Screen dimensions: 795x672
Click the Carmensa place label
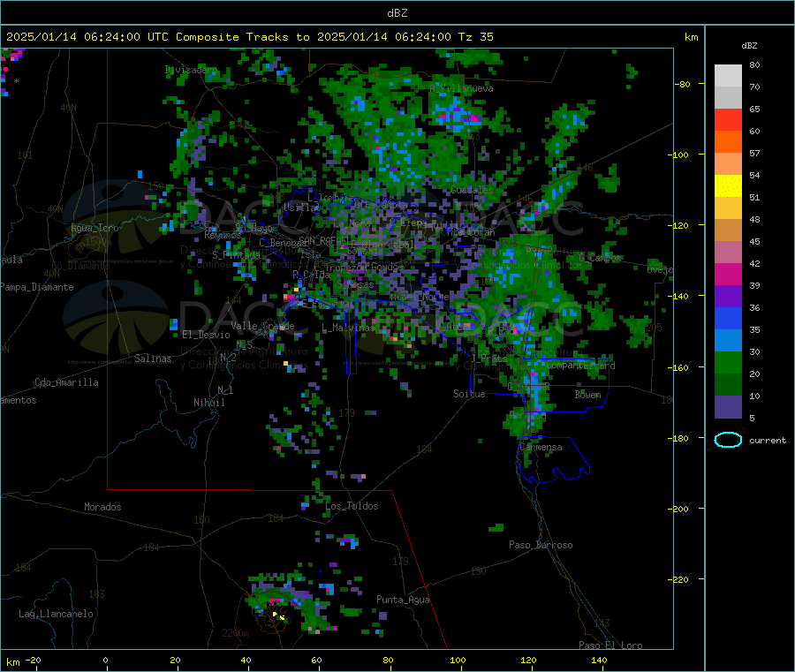[x=541, y=448]
